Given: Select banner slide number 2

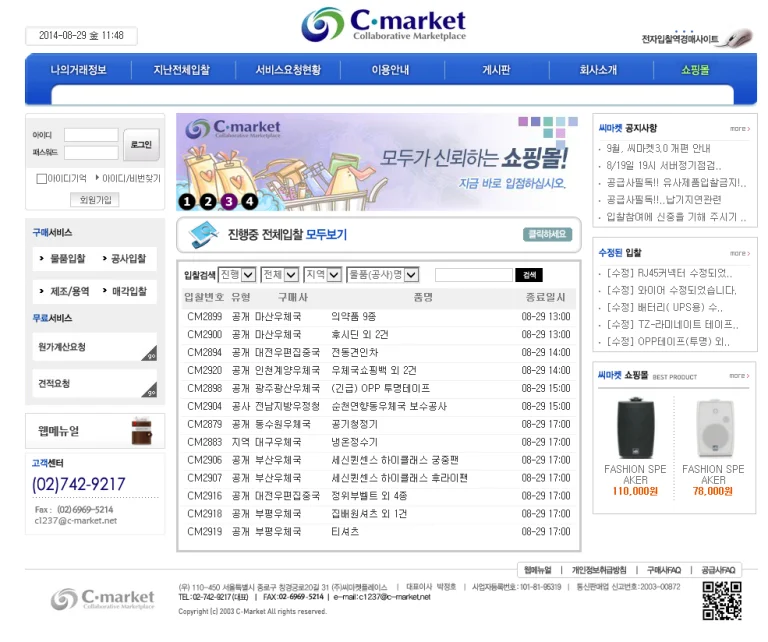Looking at the screenshot, I should click(208, 201).
